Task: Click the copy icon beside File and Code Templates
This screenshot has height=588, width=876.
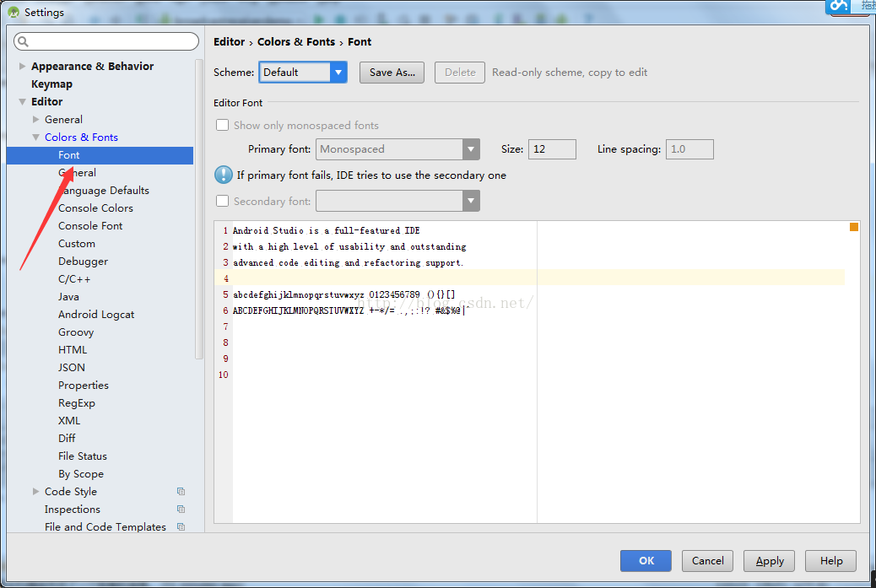Action: coord(181,526)
